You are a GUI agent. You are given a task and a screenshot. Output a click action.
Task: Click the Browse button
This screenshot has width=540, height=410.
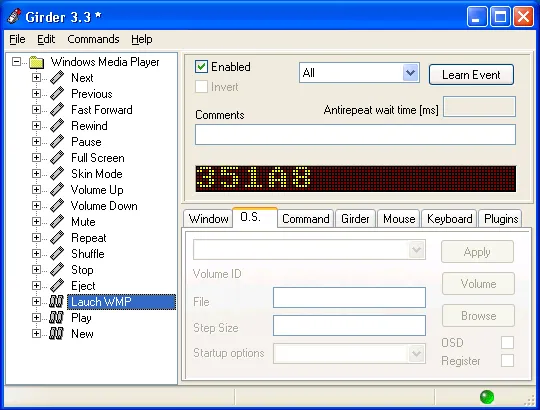pyautogui.click(x=478, y=316)
